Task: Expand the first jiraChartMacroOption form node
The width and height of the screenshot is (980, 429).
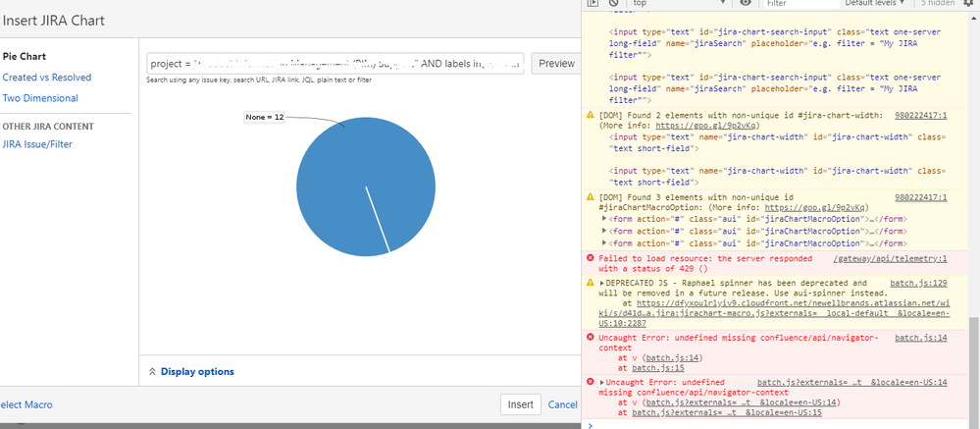Action: click(604, 219)
